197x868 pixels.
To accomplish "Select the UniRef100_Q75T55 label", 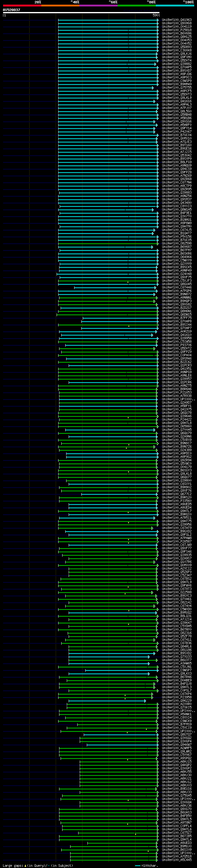I will tap(177, 88).
